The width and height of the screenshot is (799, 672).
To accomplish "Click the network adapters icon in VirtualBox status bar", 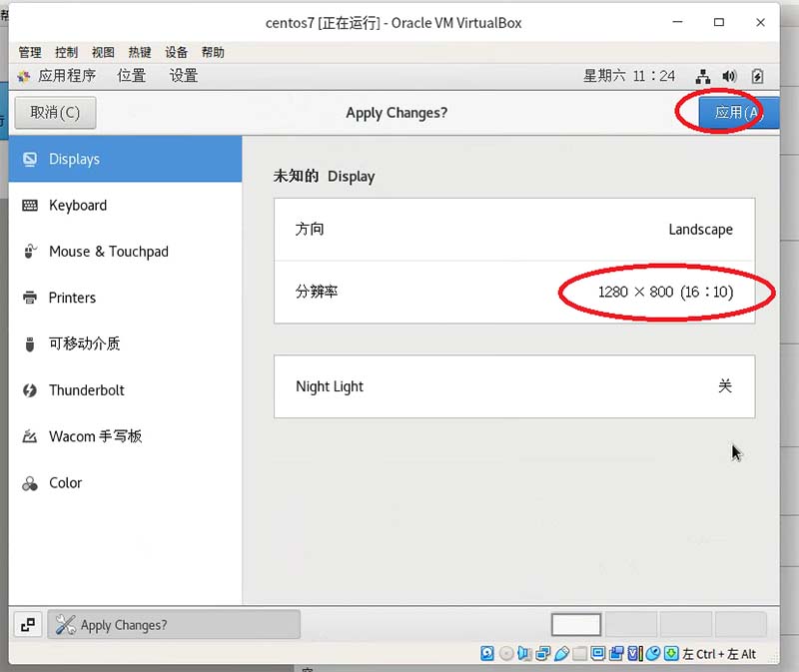I will [x=542, y=654].
